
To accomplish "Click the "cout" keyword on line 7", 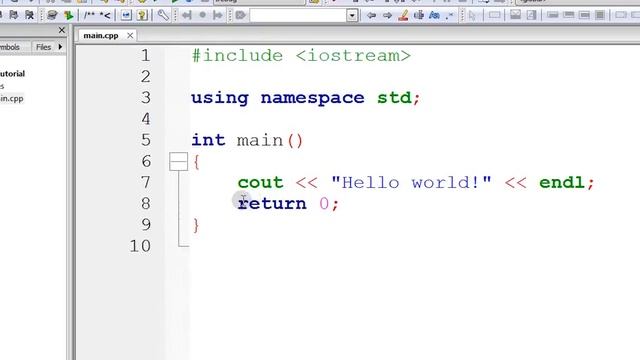I will click(260, 183).
